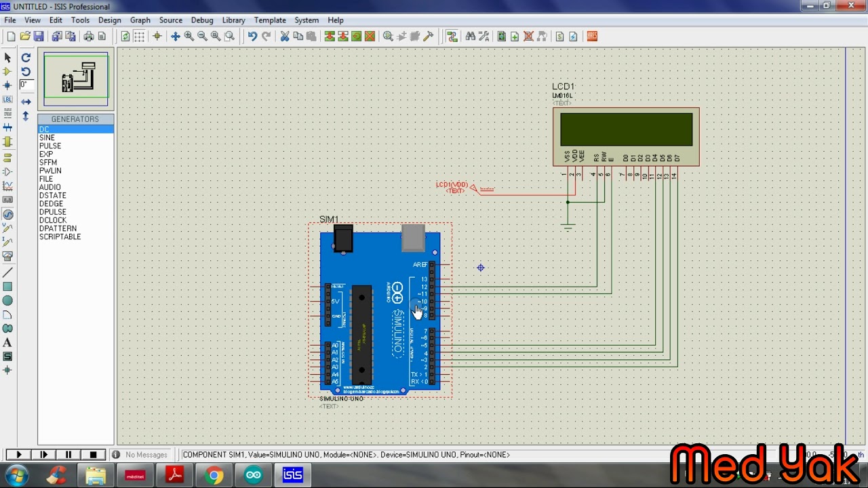
Task: Select the Selection arrow tool
Action: 7,58
